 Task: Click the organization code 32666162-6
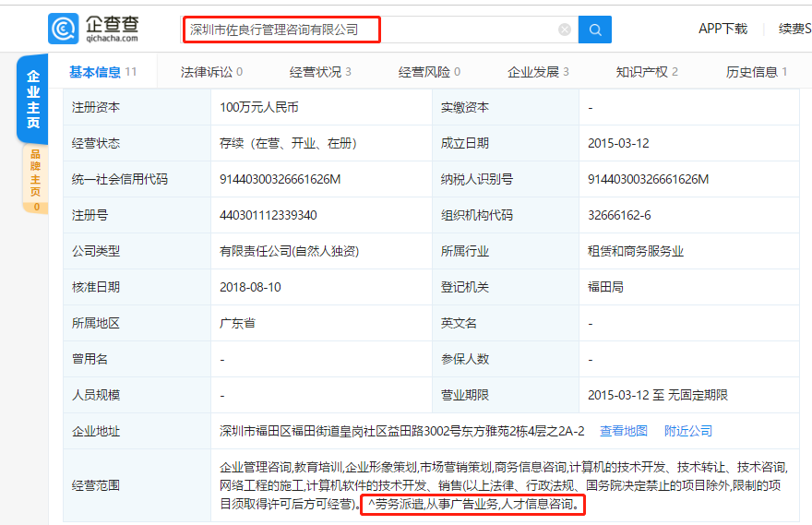619,215
